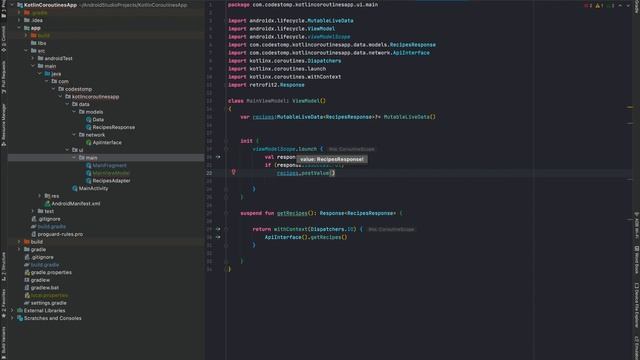Collapse the ui package node
The image size is (640, 360).
tap(67, 150)
